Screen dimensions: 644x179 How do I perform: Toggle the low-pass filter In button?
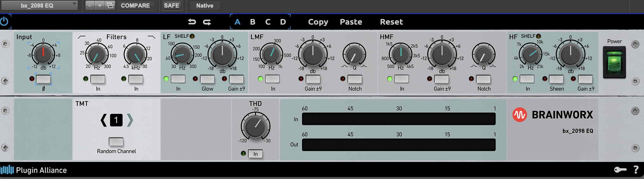136,79
